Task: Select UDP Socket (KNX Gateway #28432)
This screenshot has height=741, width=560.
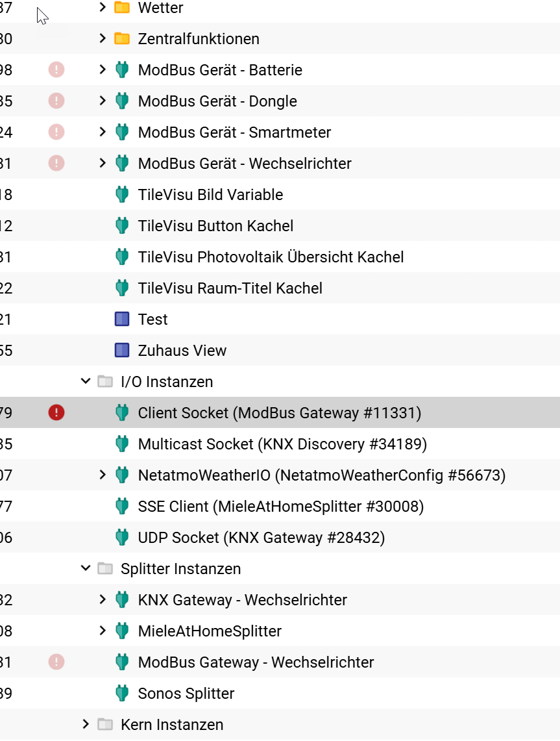Action: click(x=261, y=538)
